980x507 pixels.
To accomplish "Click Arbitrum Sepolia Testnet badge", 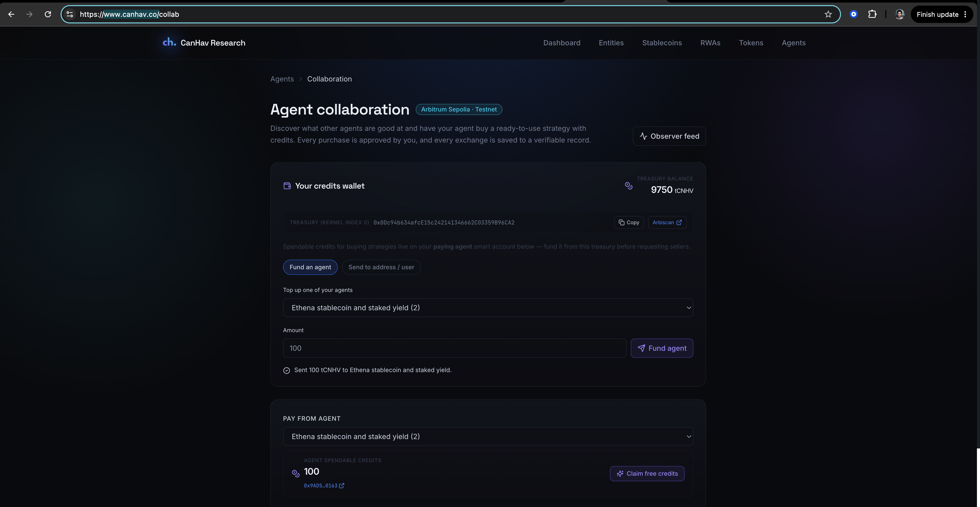I will [458, 109].
